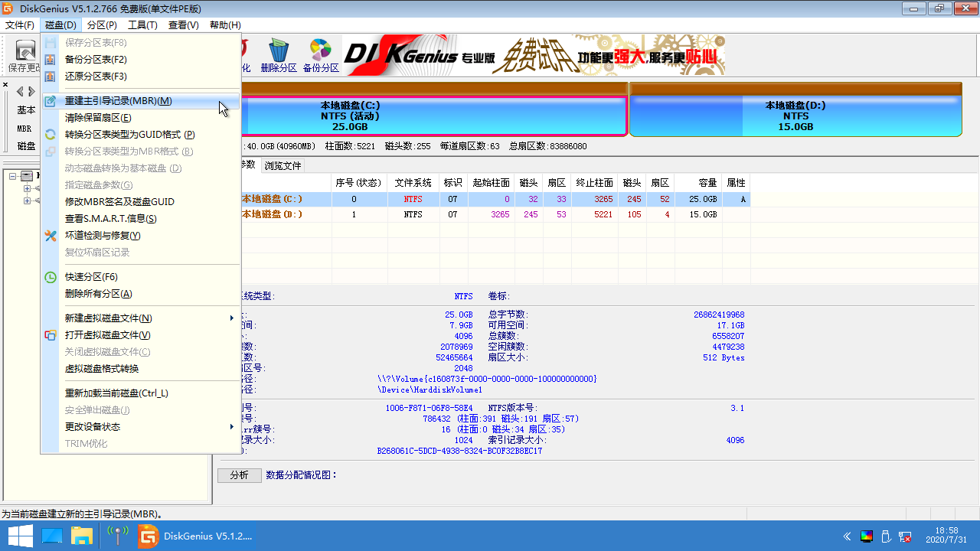
Task: Show hidden tray icons chevron
Action: pyautogui.click(x=847, y=536)
